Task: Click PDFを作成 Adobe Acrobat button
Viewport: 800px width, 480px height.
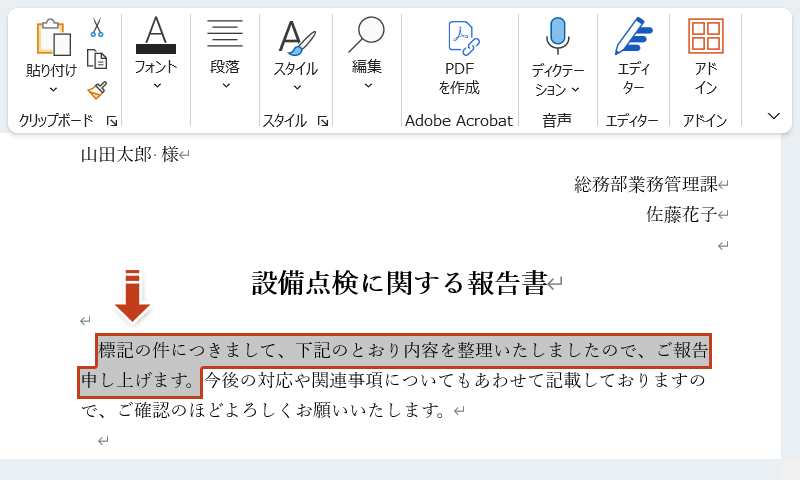Action: pos(460,57)
